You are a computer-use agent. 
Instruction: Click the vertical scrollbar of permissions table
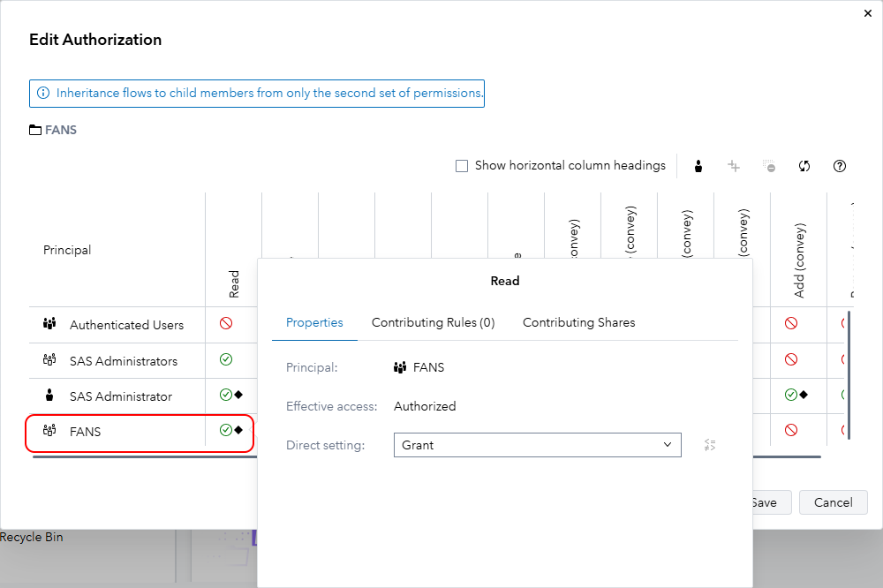pyautogui.click(x=849, y=371)
